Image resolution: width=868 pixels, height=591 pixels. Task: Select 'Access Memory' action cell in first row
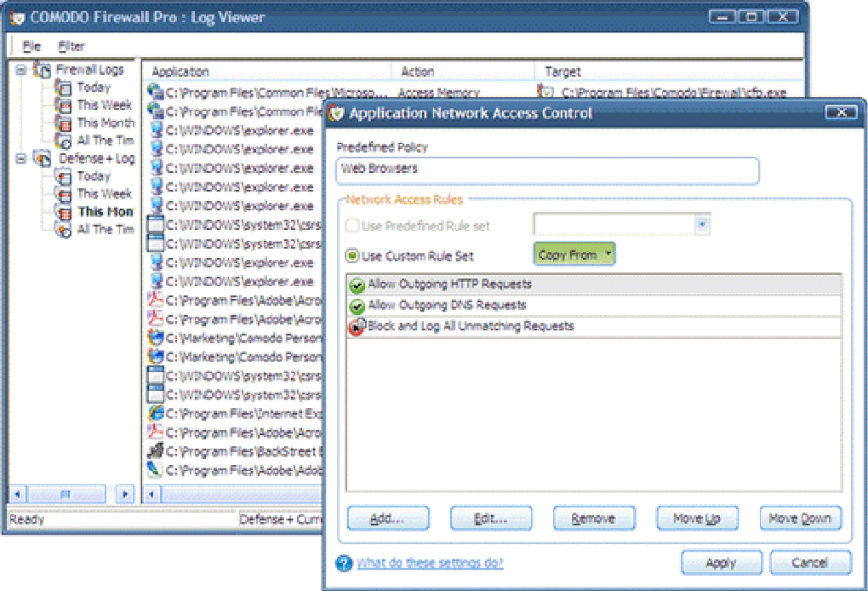click(x=439, y=93)
